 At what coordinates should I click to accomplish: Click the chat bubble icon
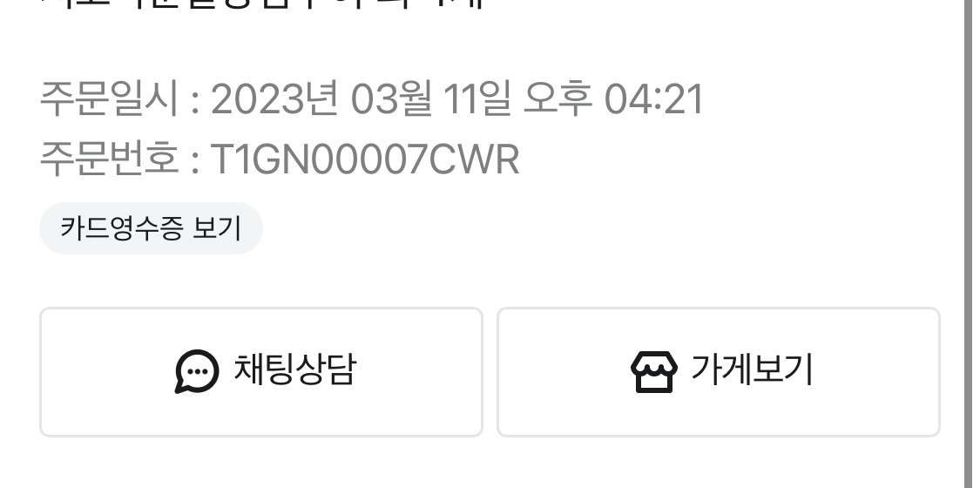pyautogui.click(x=196, y=371)
